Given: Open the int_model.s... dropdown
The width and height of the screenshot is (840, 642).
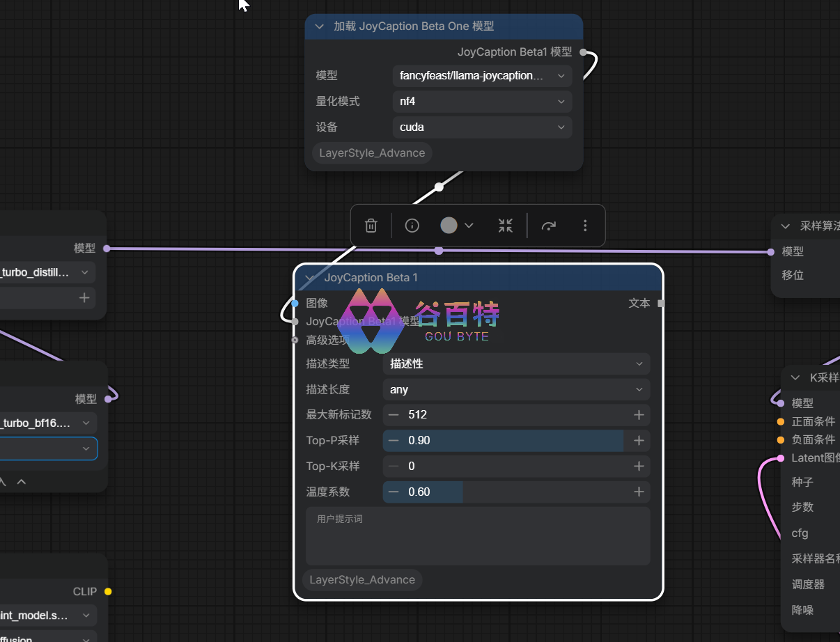Looking at the screenshot, I should point(47,616).
